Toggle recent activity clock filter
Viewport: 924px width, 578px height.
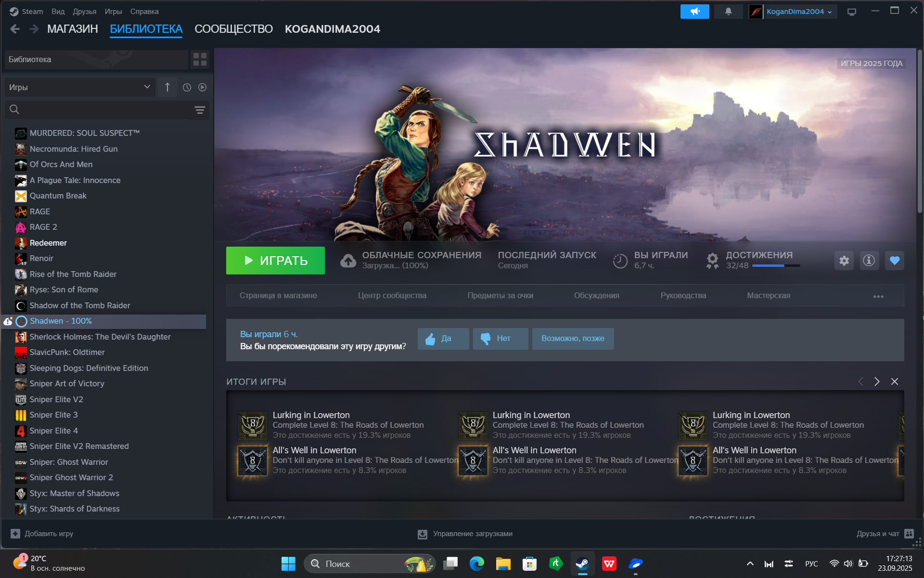[187, 87]
